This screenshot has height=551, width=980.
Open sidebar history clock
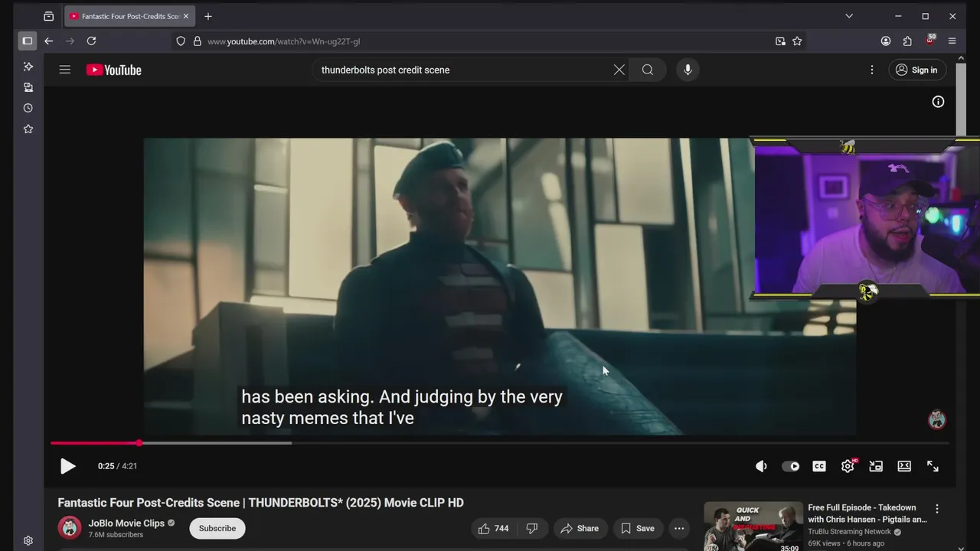28,108
